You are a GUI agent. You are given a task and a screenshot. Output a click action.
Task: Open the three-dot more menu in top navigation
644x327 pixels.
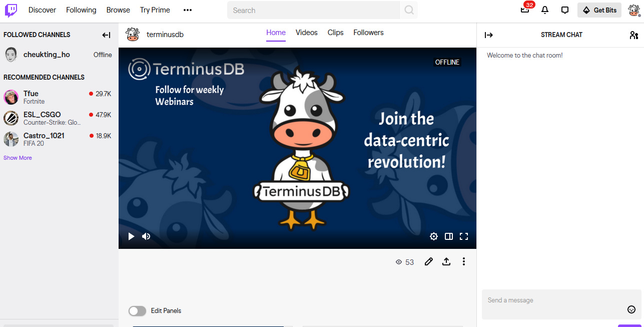pyautogui.click(x=188, y=10)
